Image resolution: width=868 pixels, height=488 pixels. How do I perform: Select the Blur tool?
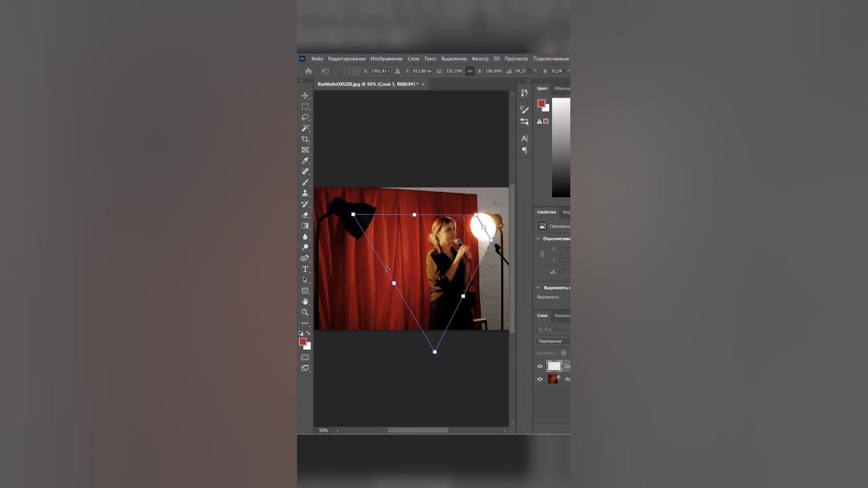[x=305, y=237]
